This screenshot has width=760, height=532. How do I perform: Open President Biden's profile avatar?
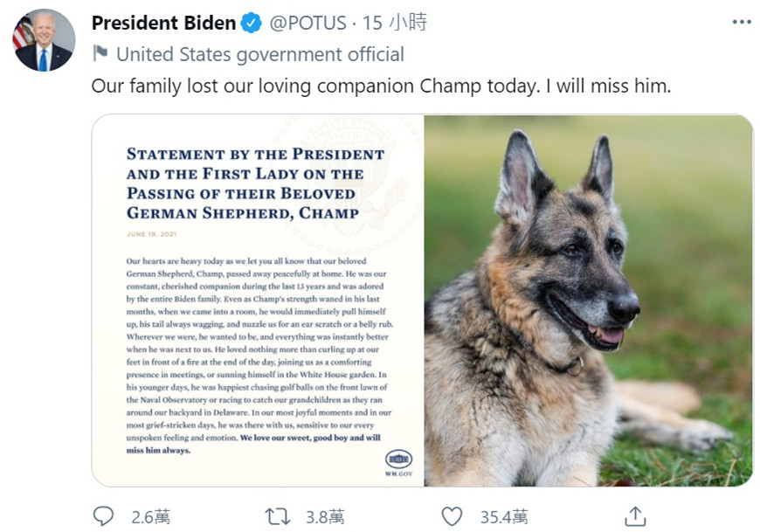click(x=44, y=40)
